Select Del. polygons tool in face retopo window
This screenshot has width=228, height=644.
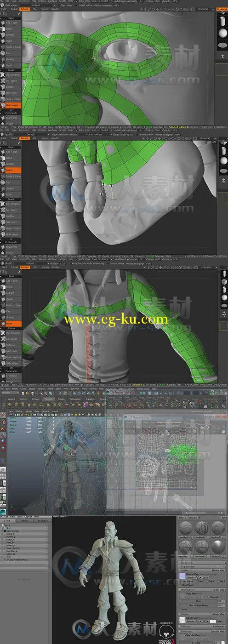coord(11,74)
